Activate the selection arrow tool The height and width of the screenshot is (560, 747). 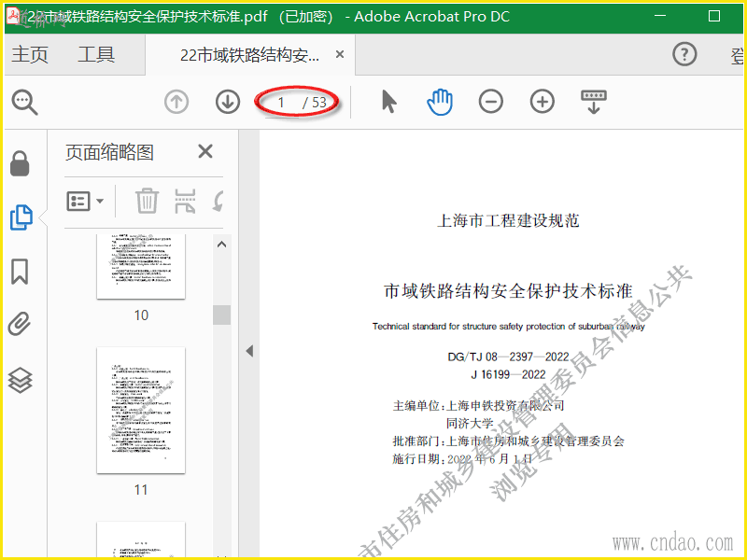(388, 102)
